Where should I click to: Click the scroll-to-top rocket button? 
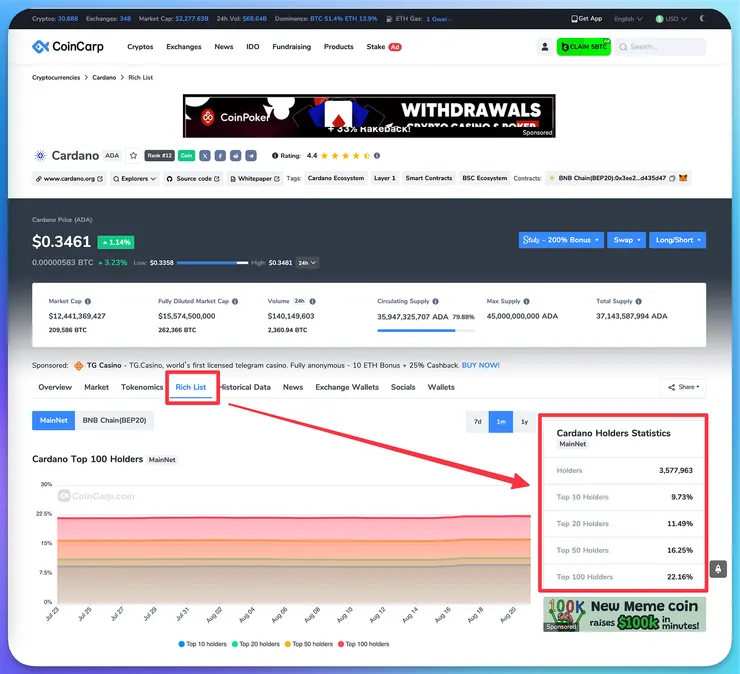coord(718,569)
